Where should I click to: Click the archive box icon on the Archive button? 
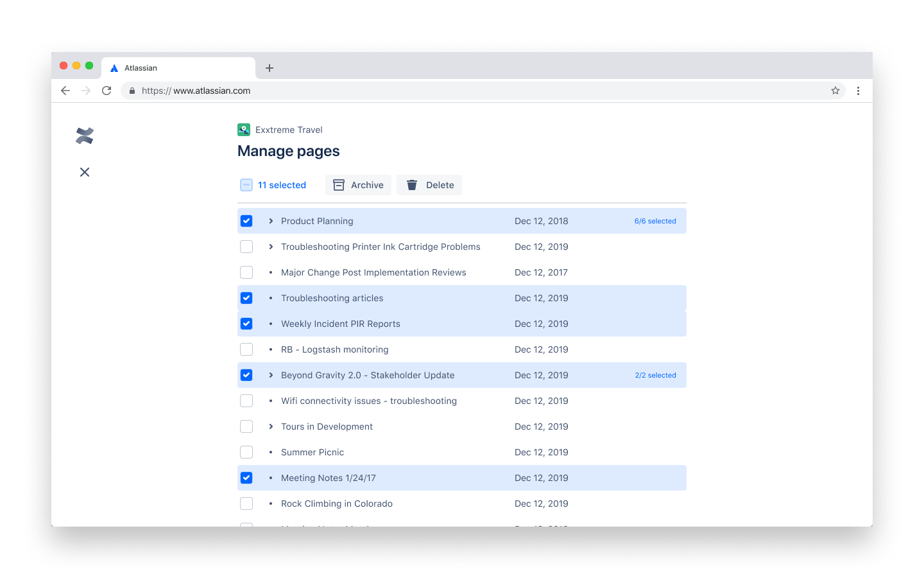tap(339, 184)
